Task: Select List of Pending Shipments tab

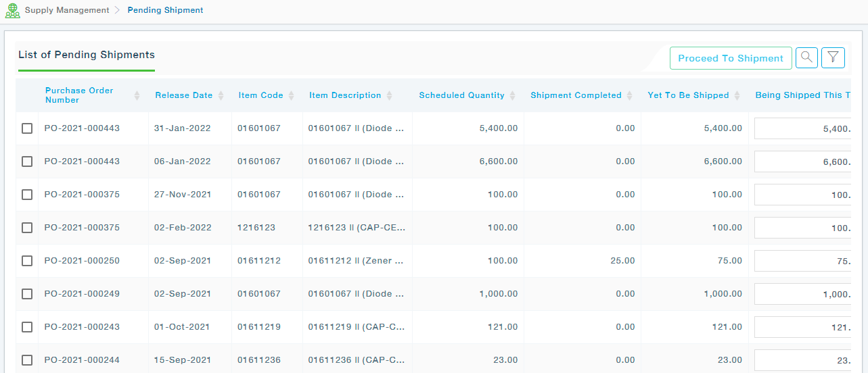Action: pos(87,55)
